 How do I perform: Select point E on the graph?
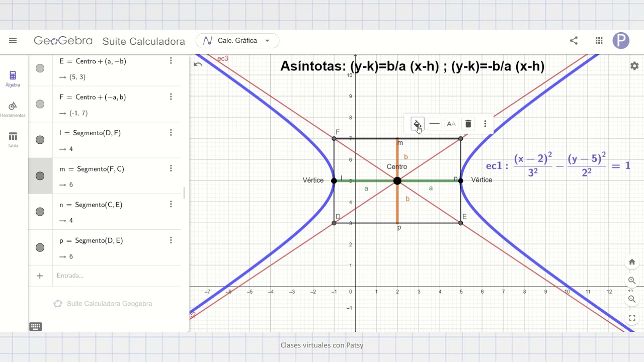point(461,223)
